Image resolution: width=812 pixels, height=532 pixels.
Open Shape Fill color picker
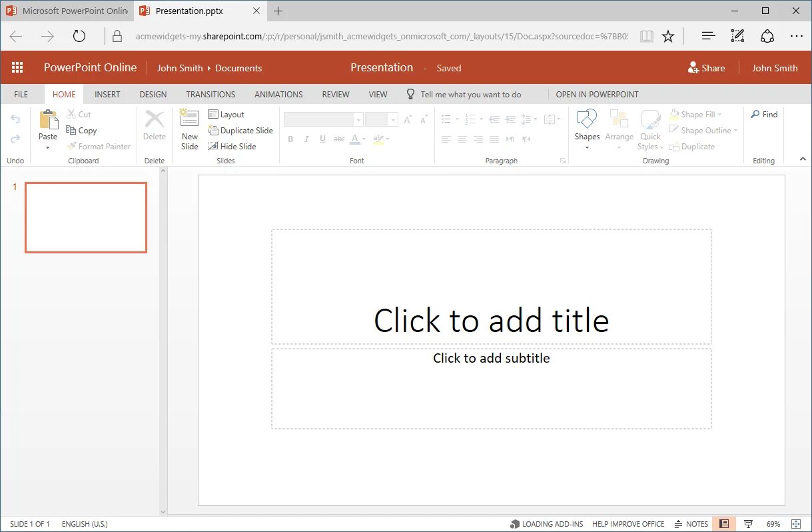(696, 115)
